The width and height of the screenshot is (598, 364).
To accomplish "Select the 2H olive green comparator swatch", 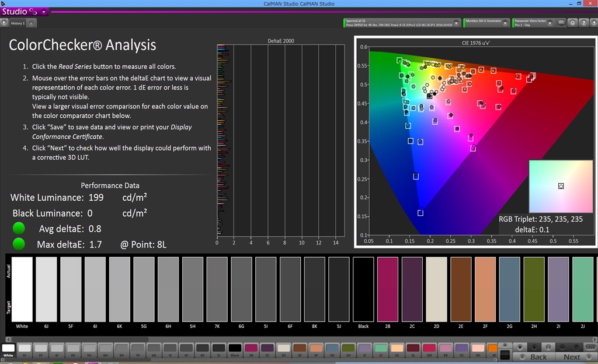I will (x=534, y=289).
